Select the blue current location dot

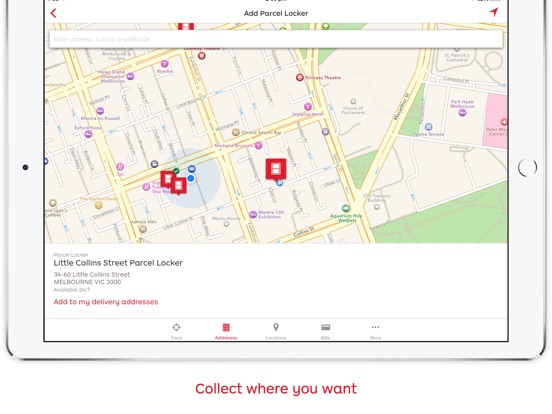point(191,178)
